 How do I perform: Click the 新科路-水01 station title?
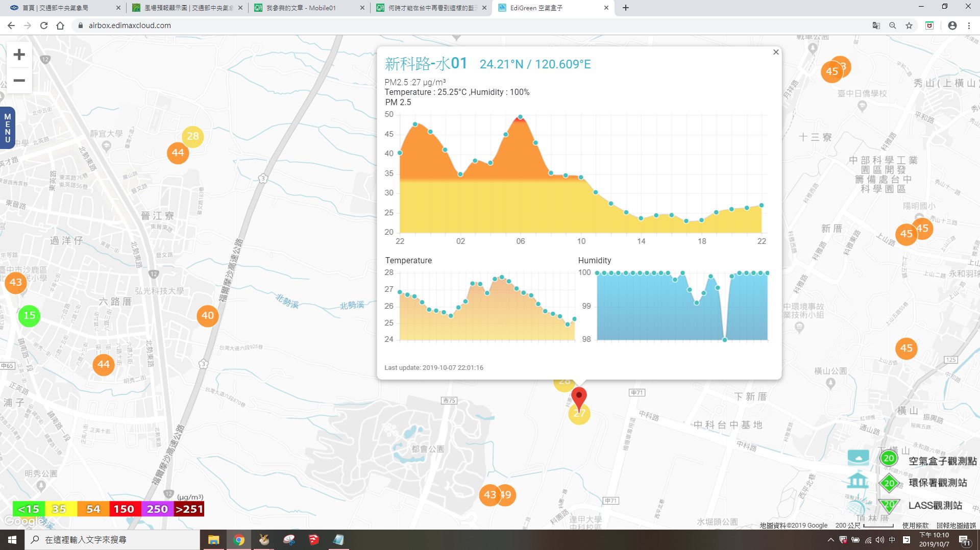pos(426,64)
